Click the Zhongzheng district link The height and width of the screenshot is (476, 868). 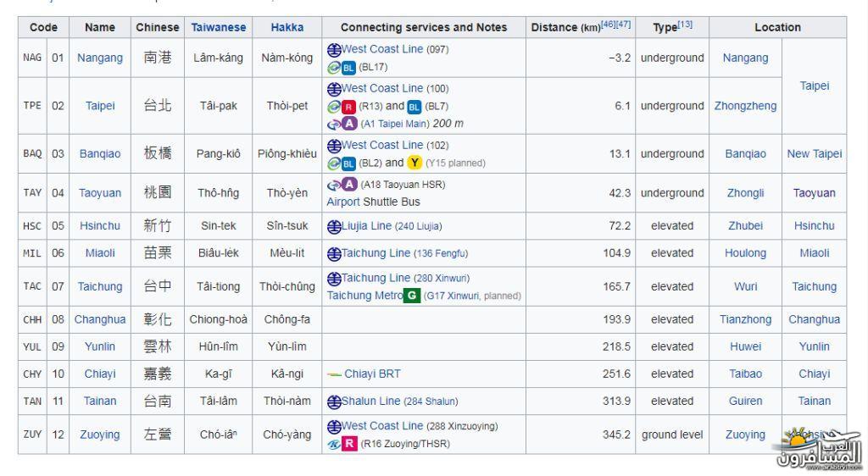tap(745, 107)
